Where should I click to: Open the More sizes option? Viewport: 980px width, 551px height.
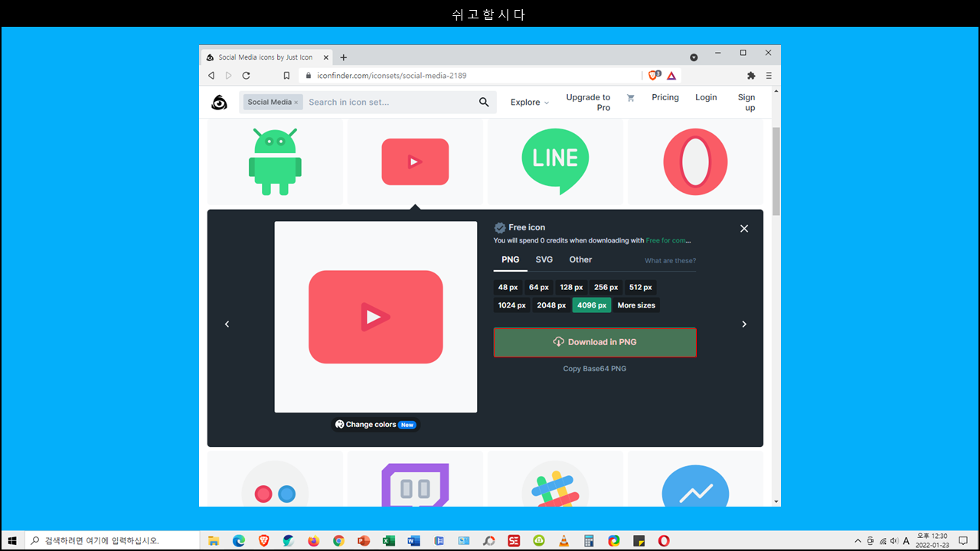[x=636, y=305]
